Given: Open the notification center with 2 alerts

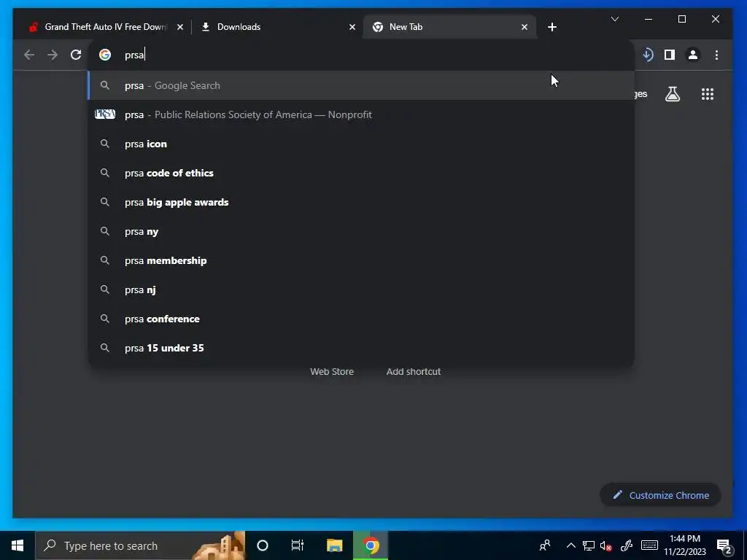Looking at the screenshot, I should [724, 547].
